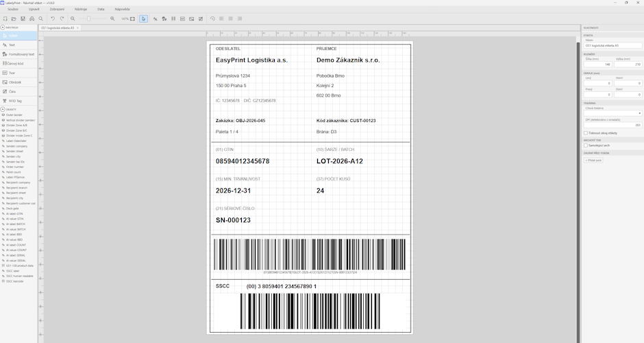The image size is (644, 343).
Task: Click the Levý margin input field
Action: point(597,83)
